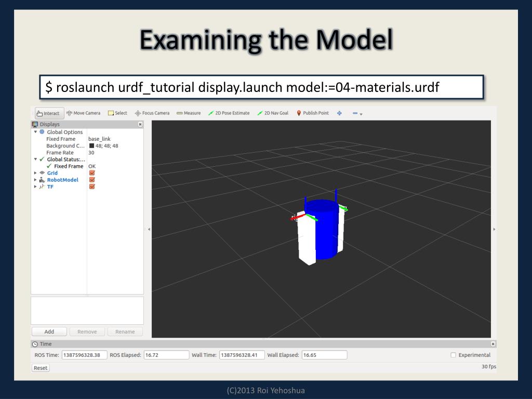
Task: Open the remove-tool dropdown arrow
Action: (x=361, y=114)
